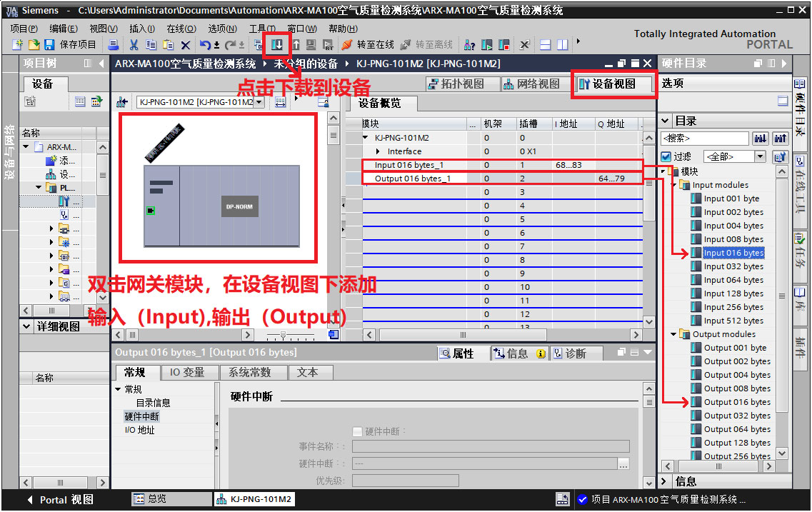The image size is (812, 512).
Task: Open the 项目(P) menu
Action: [24, 29]
